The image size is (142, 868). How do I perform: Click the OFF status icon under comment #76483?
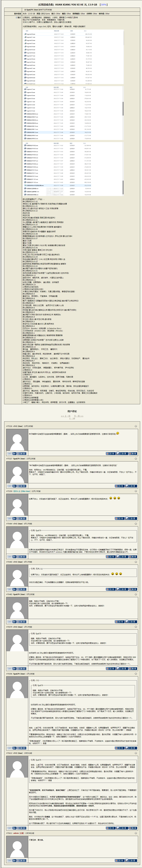coord(9,622)
